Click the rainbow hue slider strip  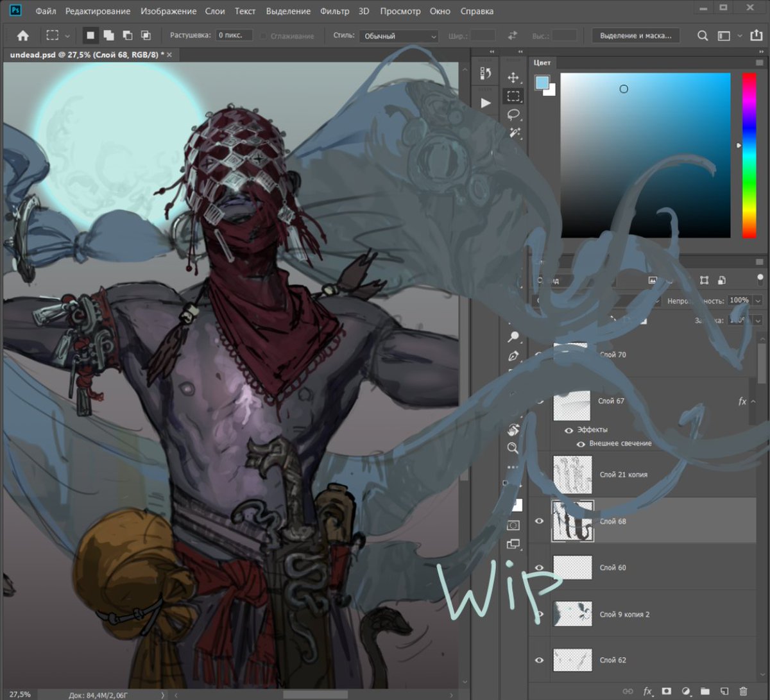[749, 156]
